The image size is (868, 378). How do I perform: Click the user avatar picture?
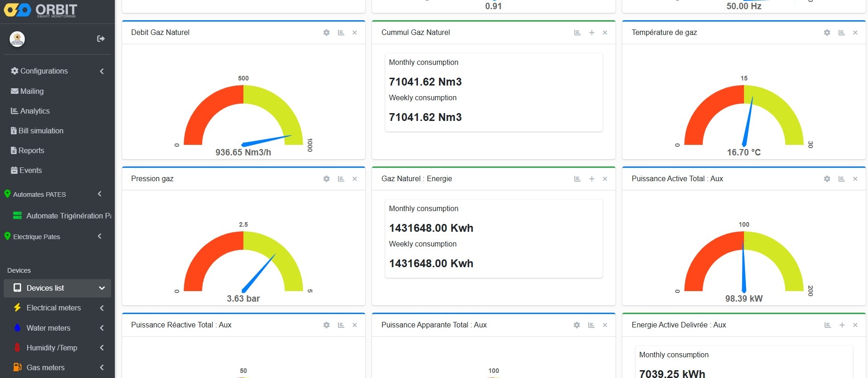(x=17, y=39)
